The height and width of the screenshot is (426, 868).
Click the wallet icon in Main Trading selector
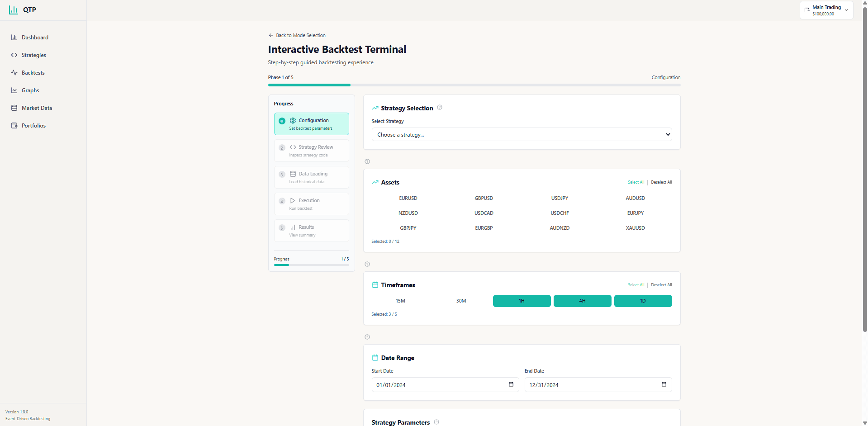(x=807, y=10)
